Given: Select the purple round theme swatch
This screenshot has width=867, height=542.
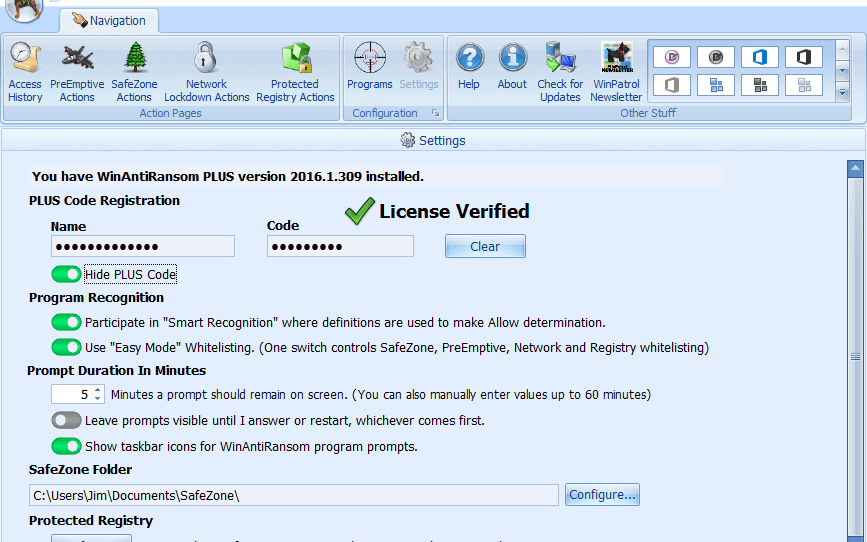Looking at the screenshot, I should [672, 57].
